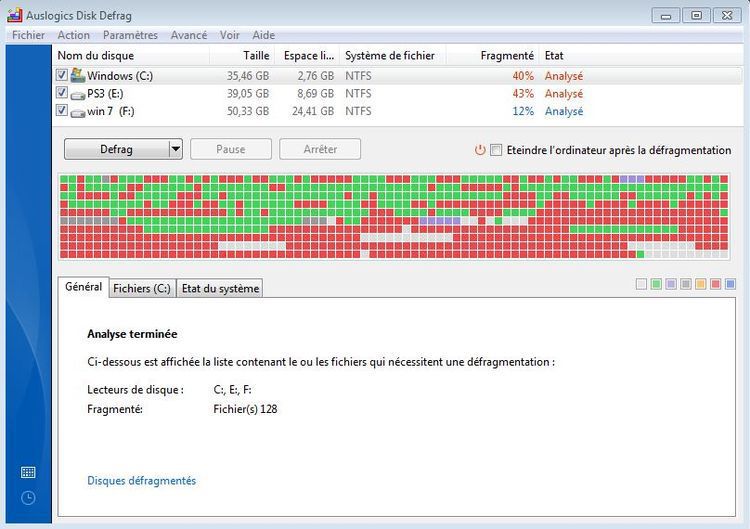Image resolution: width=750 pixels, height=529 pixels.
Task: Open the Paramètres menu
Action: click(x=130, y=35)
